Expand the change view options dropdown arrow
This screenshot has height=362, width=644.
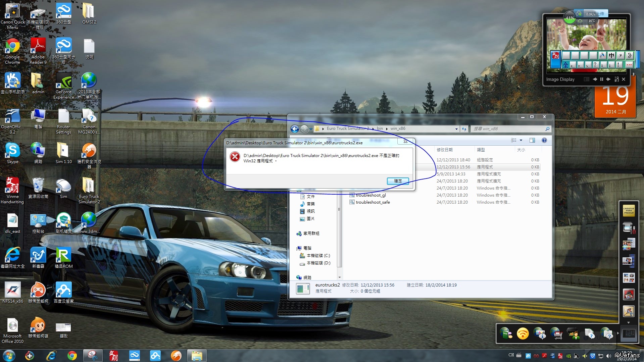pos(521,140)
